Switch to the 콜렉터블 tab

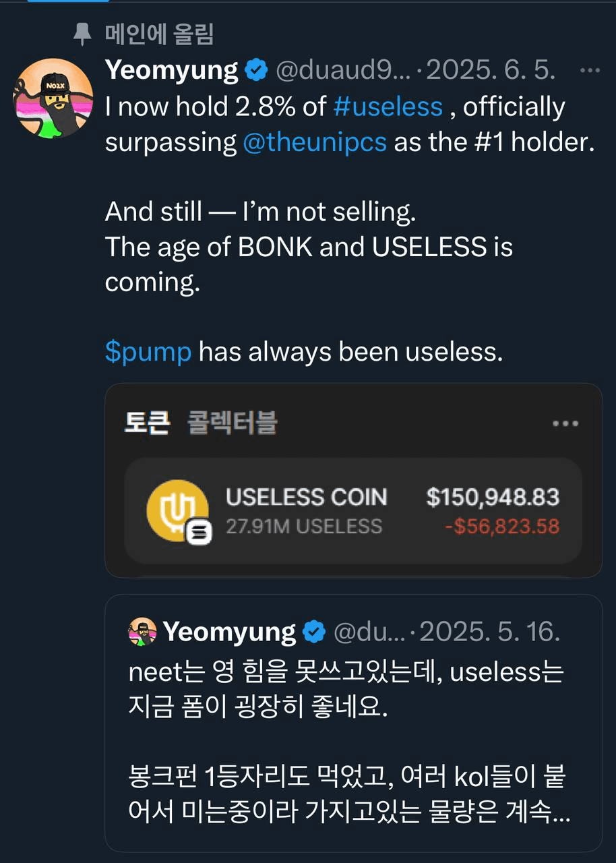coord(233,423)
